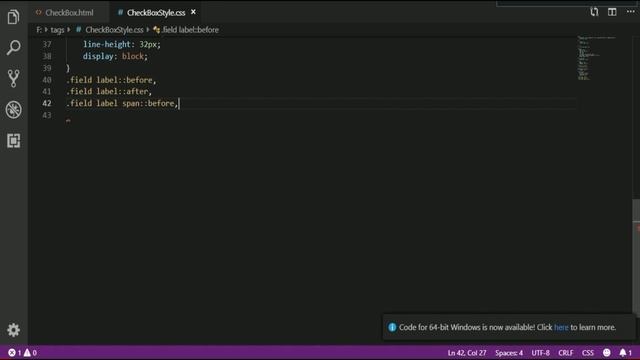Click line number 42 in gutter
Image resolution: width=640 pixels, height=360 pixels.
tap(47, 103)
